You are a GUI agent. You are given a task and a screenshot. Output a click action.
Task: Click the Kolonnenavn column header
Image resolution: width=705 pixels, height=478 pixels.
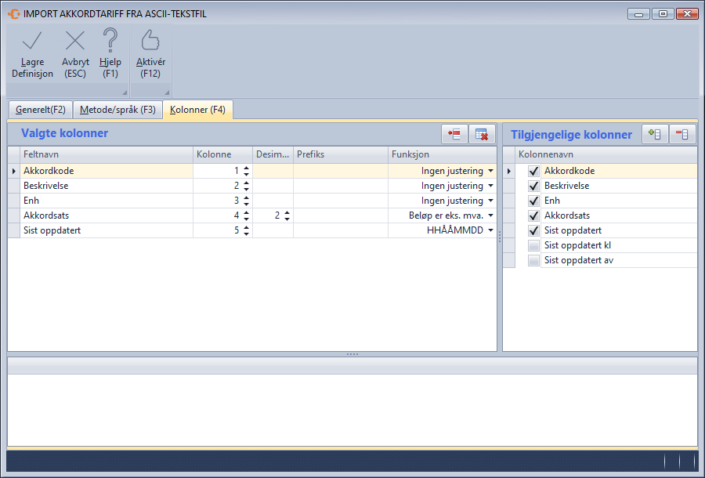[600, 155]
